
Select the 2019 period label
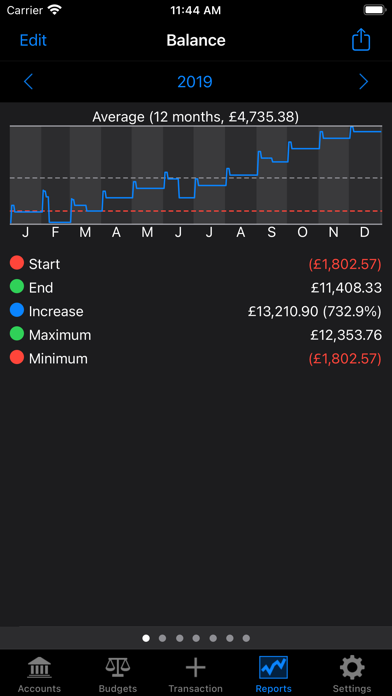pos(195,82)
